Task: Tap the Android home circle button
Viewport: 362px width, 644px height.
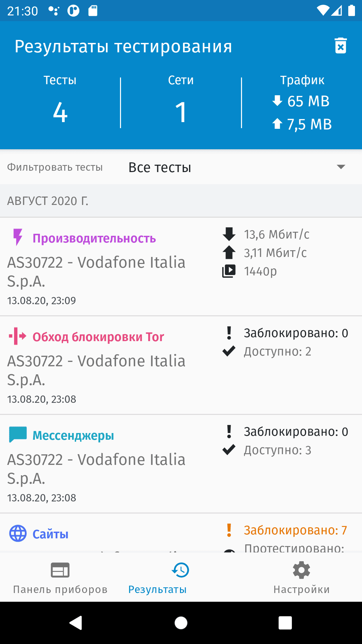Action: [181, 623]
